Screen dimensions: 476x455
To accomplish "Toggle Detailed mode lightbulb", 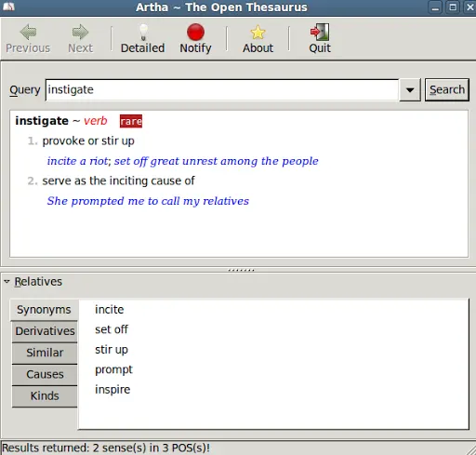I will coord(142,39).
